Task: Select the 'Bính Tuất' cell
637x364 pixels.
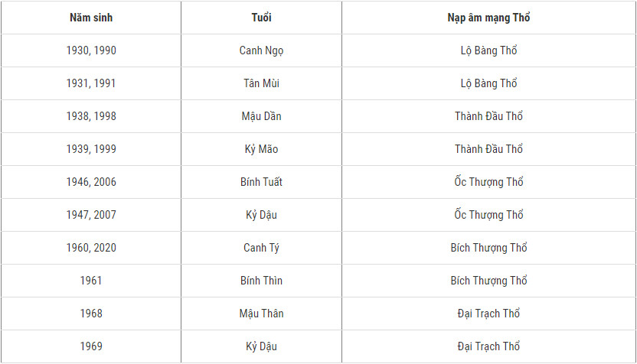Action: (261, 182)
